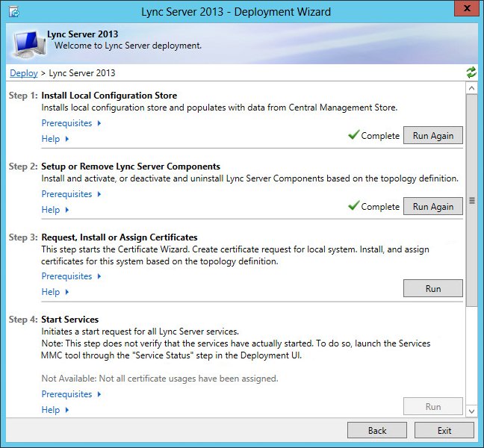Click the green refresh icon

[x=471, y=73]
